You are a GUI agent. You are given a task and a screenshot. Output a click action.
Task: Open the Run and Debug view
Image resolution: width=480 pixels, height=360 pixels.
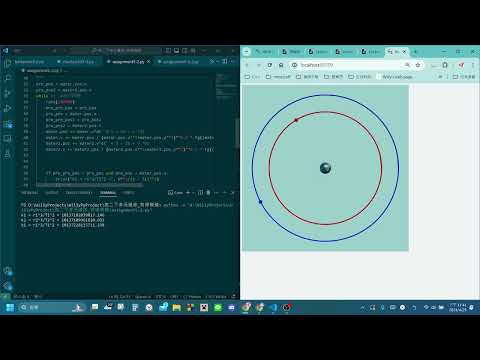pyautogui.click(x=7, y=109)
